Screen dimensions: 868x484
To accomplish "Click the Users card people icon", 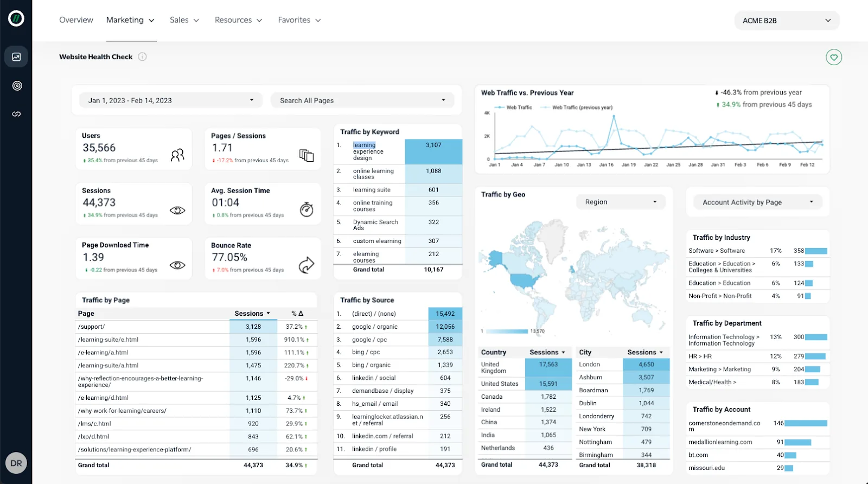I will pos(177,156).
